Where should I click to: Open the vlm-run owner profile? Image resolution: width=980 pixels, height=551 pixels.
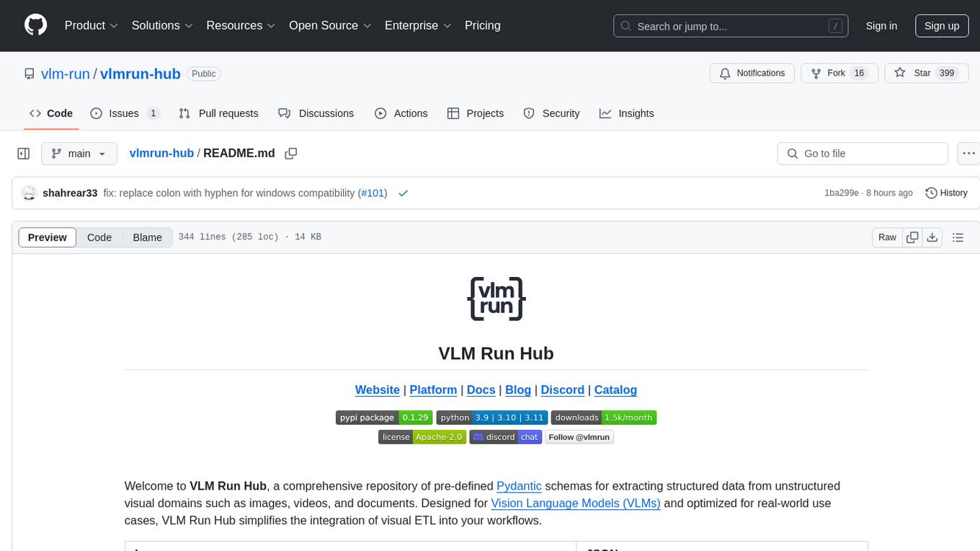pyautogui.click(x=66, y=74)
